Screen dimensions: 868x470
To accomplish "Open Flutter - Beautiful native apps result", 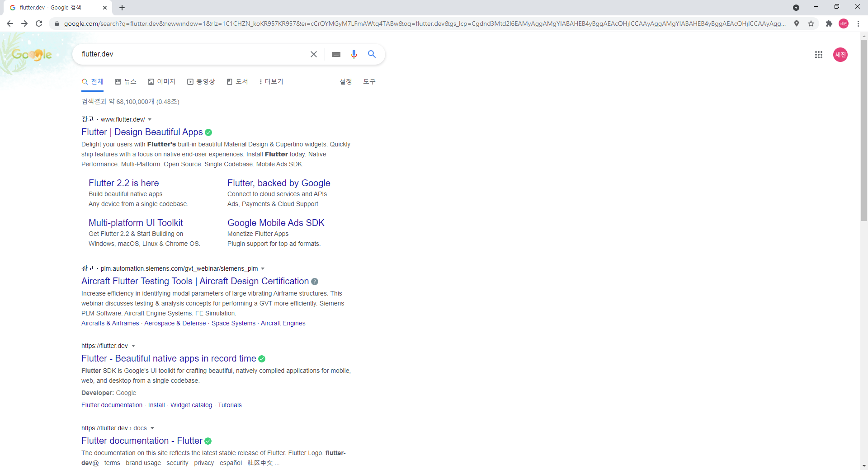I will (169, 358).
